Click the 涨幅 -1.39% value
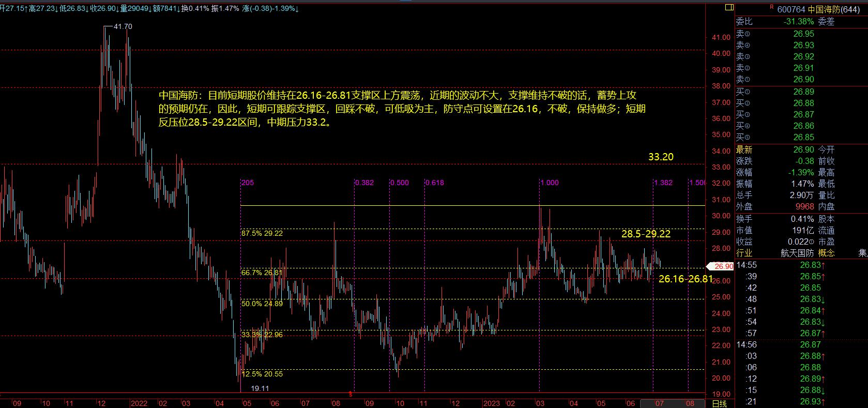The image size is (868, 408). pyautogui.click(x=800, y=172)
